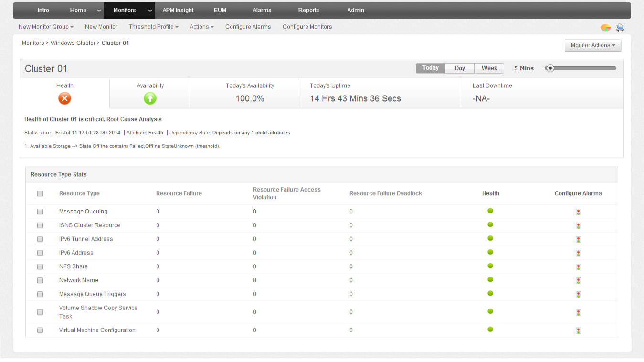The image size is (644, 362).
Task: Check the Message Queue Triggers checkbox
Action: (x=40, y=294)
